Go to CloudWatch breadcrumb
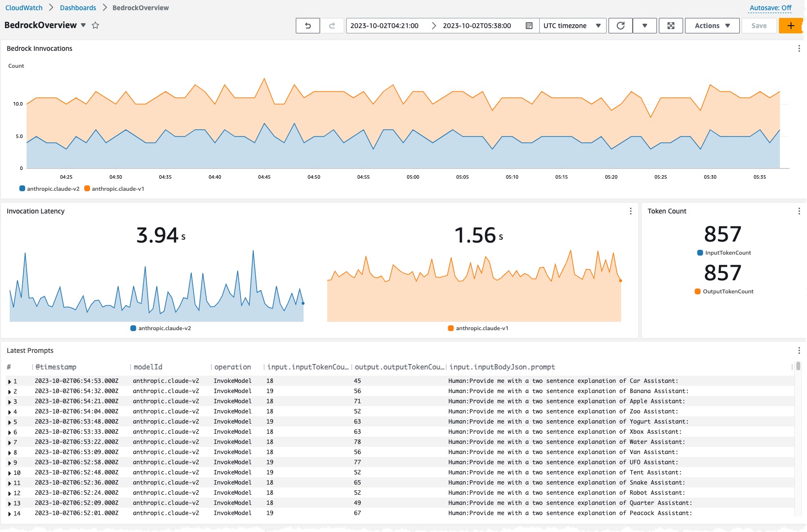The height and width of the screenshot is (532, 807). [x=24, y=8]
